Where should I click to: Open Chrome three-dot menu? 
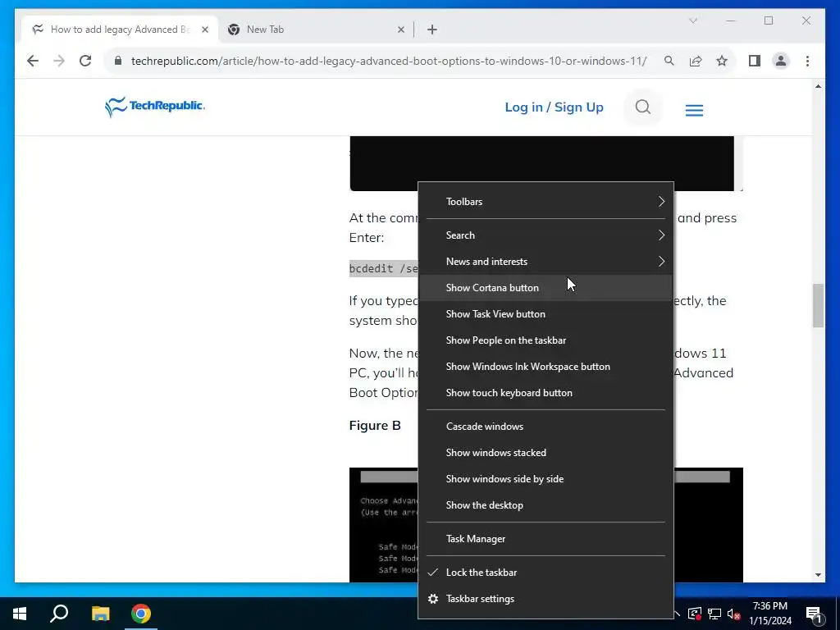point(807,61)
